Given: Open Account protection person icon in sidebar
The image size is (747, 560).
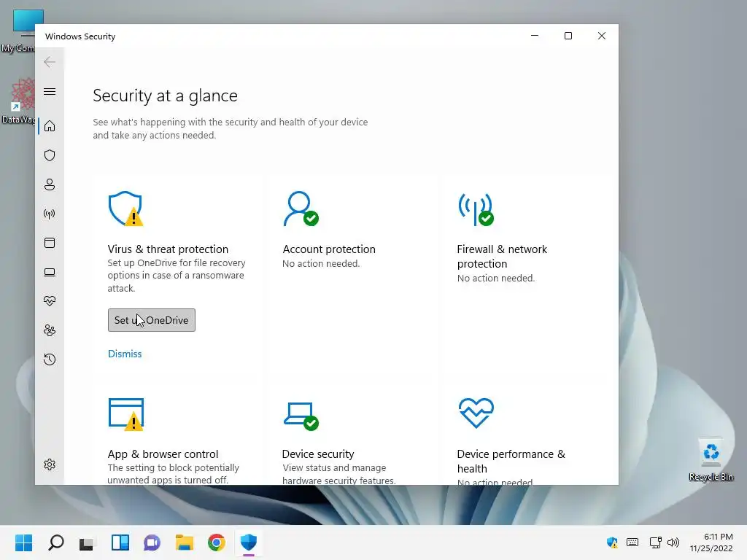Looking at the screenshot, I should 50,184.
